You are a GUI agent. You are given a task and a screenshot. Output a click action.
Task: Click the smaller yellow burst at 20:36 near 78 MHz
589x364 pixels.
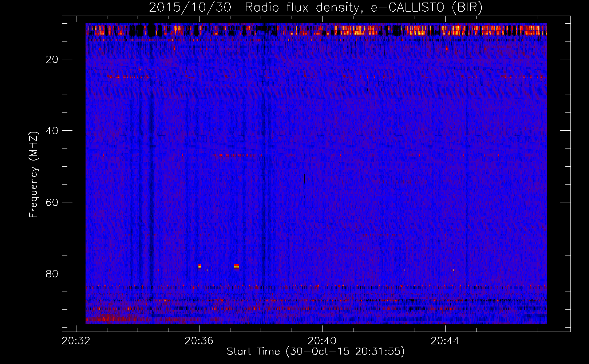(200, 266)
